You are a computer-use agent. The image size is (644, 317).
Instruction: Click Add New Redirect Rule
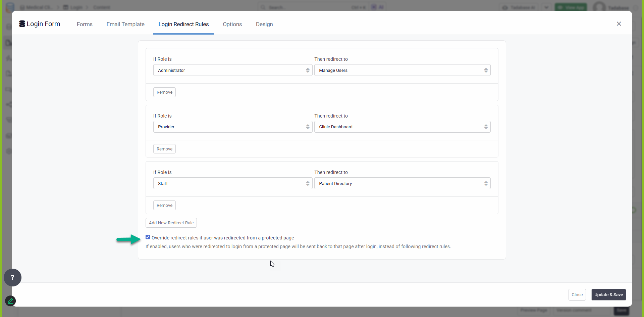tap(171, 223)
